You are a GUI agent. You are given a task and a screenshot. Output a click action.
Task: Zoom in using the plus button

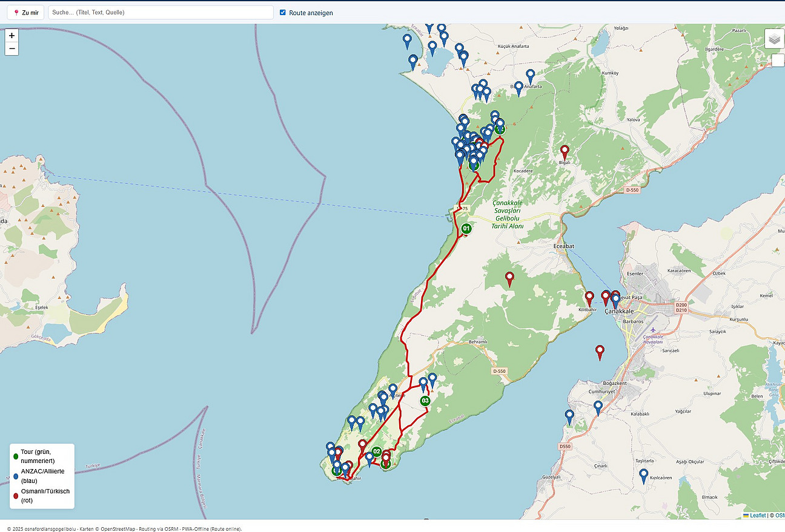(x=12, y=36)
